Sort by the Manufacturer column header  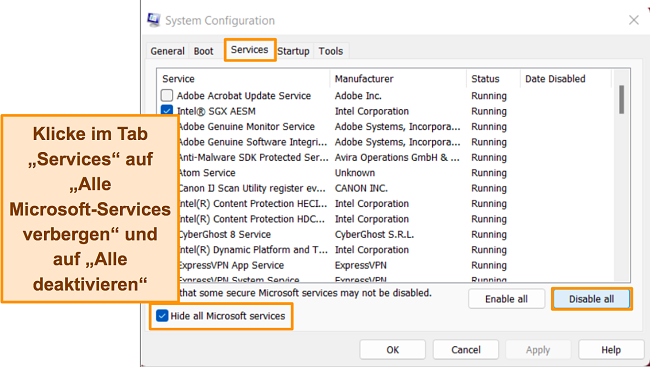[x=398, y=79]
